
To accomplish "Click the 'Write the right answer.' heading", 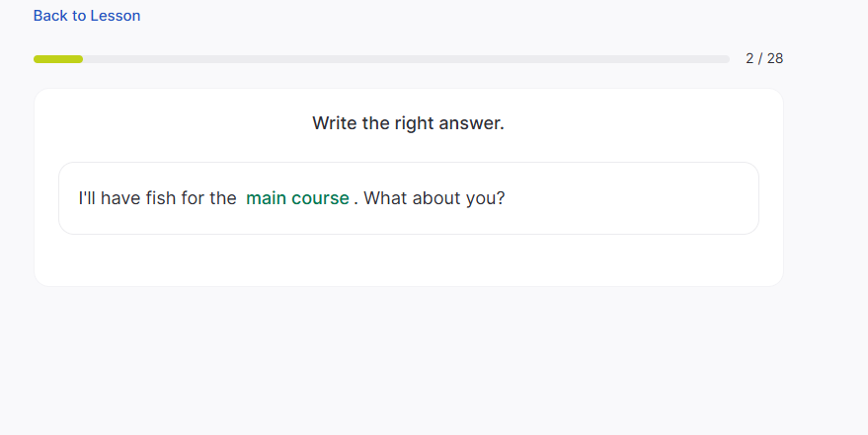I will point(408,123).
